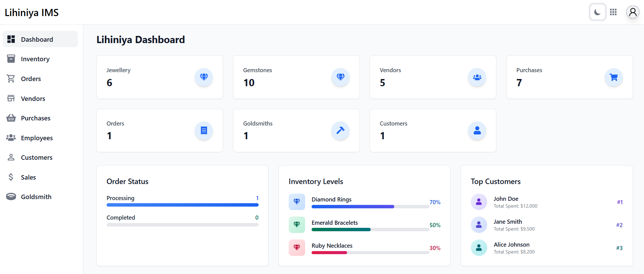Click the Inventory Levels heading
This screenshot has height=274, width=644.
pyautogui.click(x=316, y=182)
